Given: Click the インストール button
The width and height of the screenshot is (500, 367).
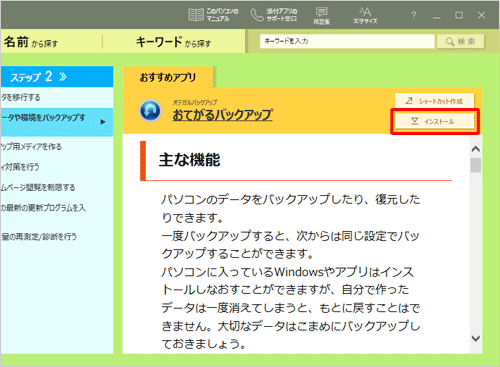Looking at the screenshot, I should click(x=435, y=121).
